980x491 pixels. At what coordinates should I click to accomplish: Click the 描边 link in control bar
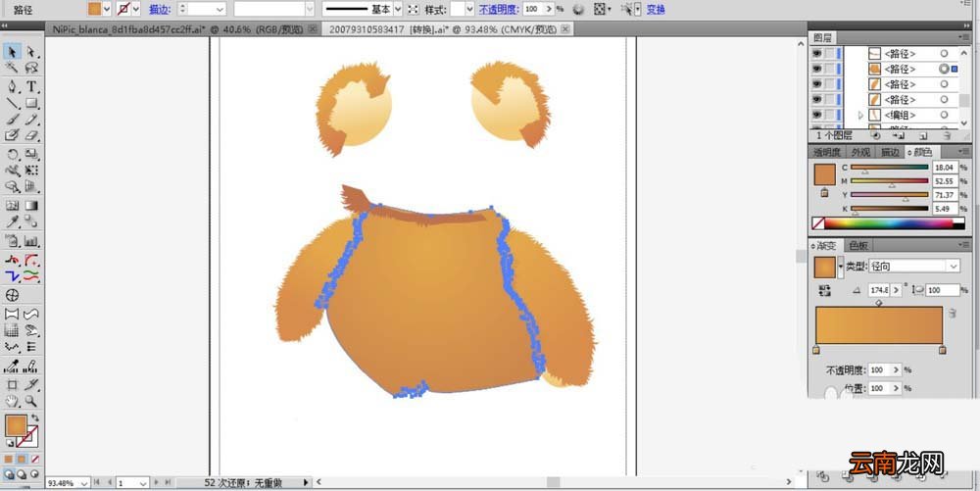coord(158,10)
